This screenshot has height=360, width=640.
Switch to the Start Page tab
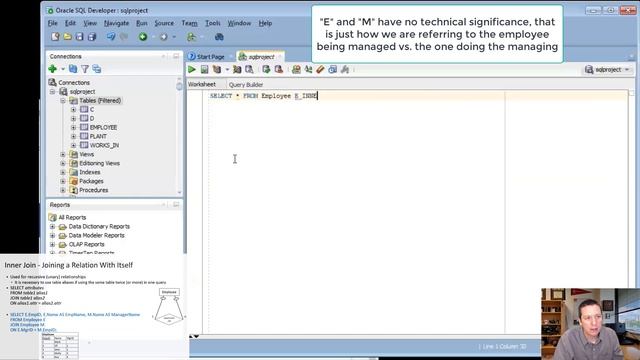[211, 57]
